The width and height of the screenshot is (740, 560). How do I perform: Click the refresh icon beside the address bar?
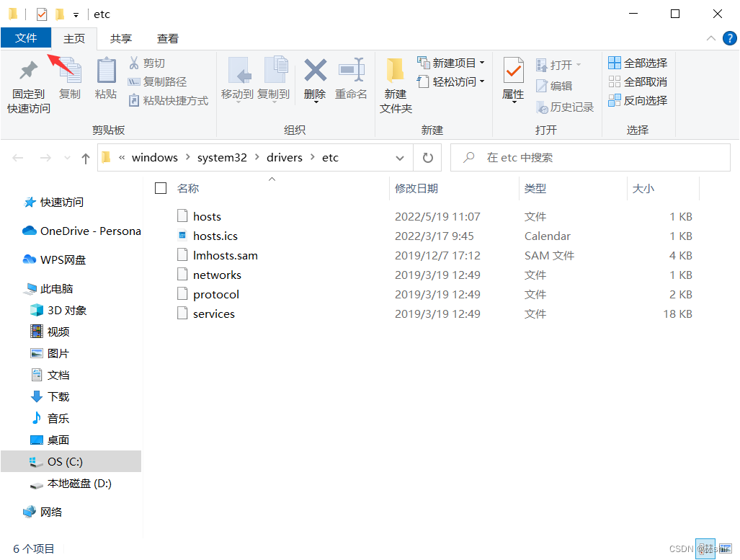427,157
